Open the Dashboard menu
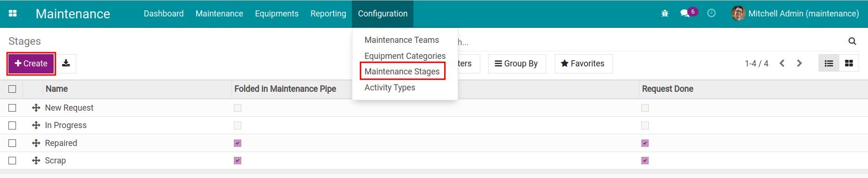The image size is (868, 178). pyautogui.click(x=164, y=14)
